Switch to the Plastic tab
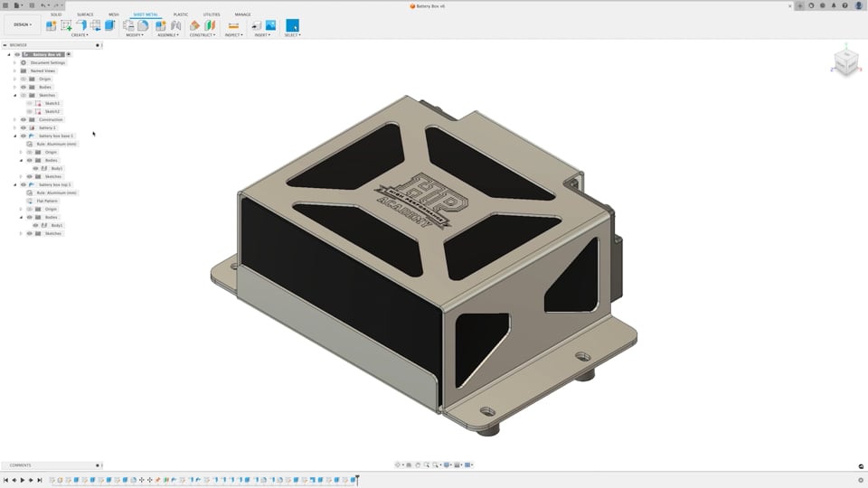The height and width of the screenshot is (488, 868). point(181,14)
